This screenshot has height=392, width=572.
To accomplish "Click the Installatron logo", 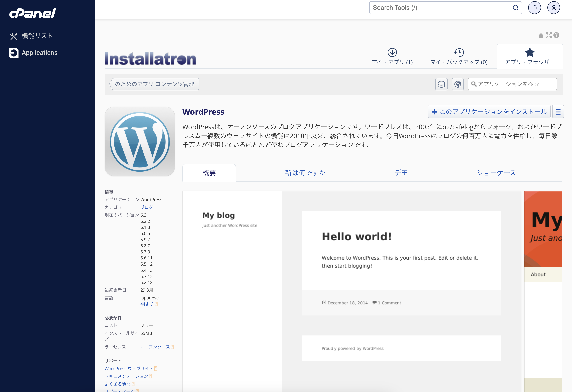I will point(150,59).
